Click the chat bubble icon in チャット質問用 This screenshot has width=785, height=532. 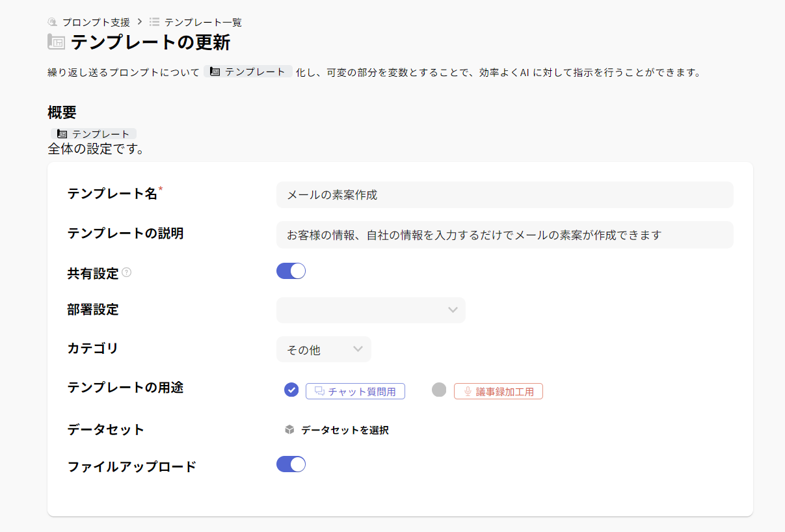pyautogui.click(x=319, y=392)
